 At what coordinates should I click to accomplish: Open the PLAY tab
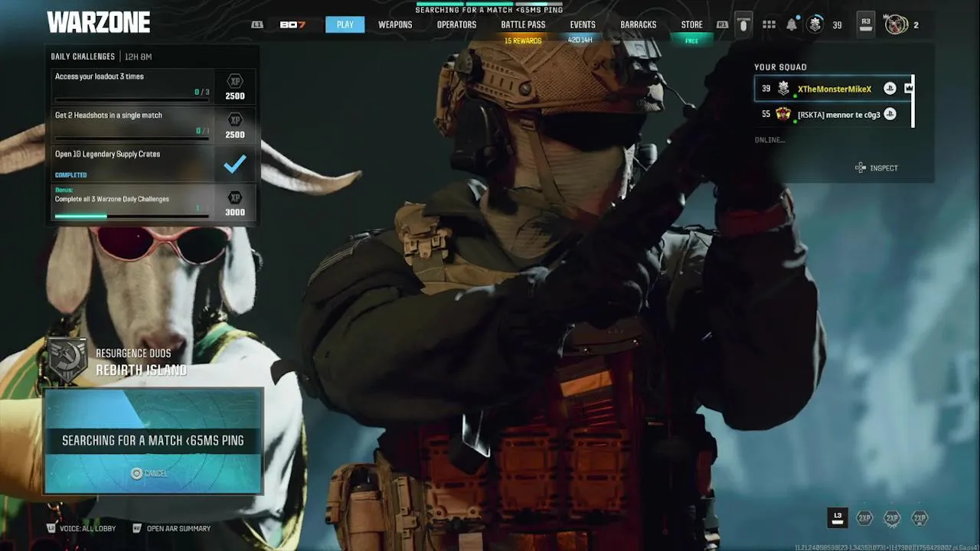(x=345, y=24)
